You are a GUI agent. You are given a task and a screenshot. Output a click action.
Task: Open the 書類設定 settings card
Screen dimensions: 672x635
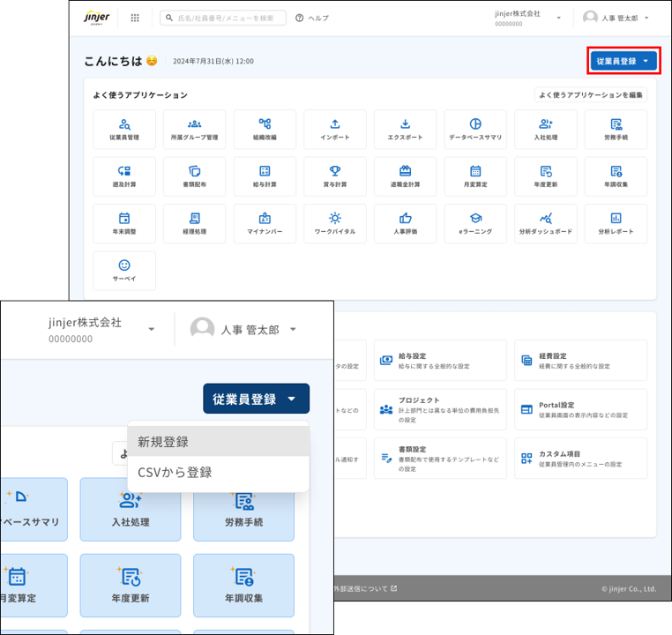click(x=441, y=459)
